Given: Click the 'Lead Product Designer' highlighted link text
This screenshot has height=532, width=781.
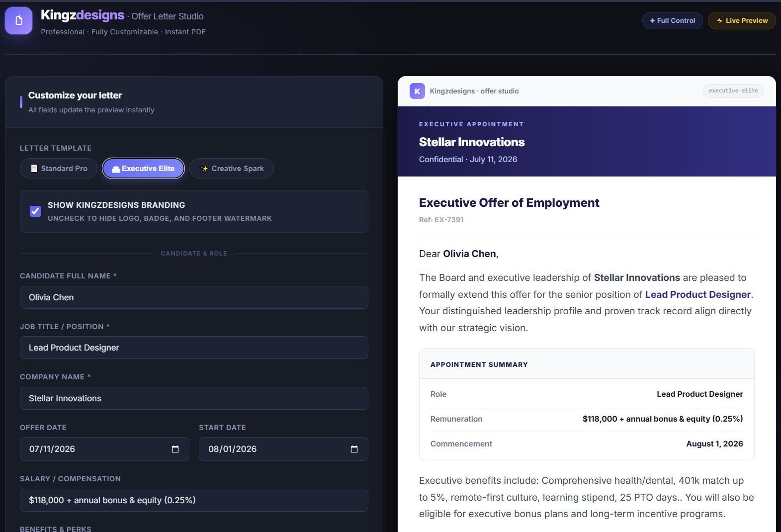Looking at the screenshot, I should pyautogui.click(x=697, y=294).
